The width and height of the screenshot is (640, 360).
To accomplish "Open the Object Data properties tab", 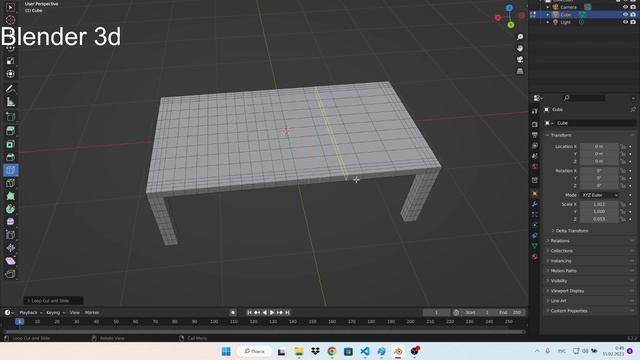I will click(535, 246).
